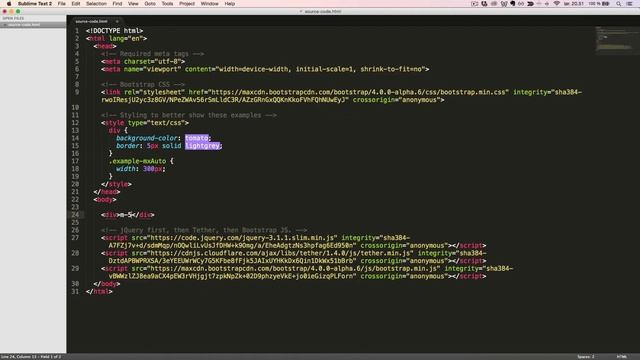
Task: Open the Project menu
Action: tap(187, 4)
